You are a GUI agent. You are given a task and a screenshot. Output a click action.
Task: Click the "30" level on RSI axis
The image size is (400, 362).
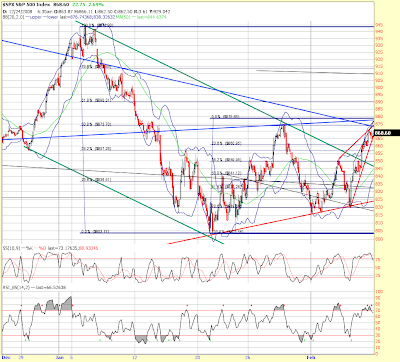pyautogui.click(x=378, y=335)
